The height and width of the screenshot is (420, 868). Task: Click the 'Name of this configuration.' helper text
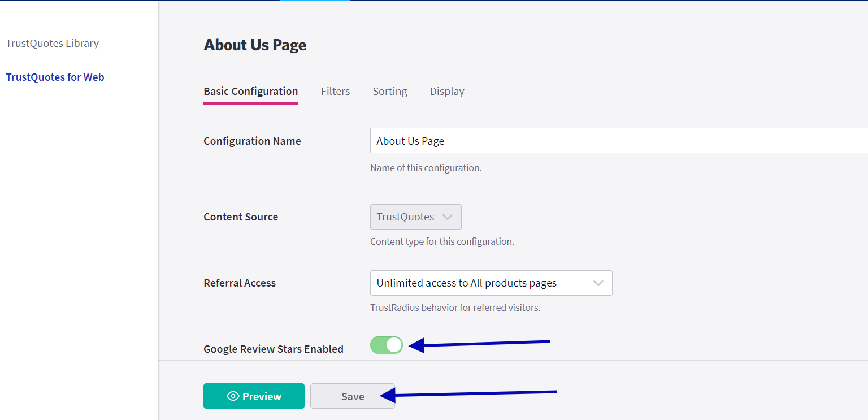point(426,168)
